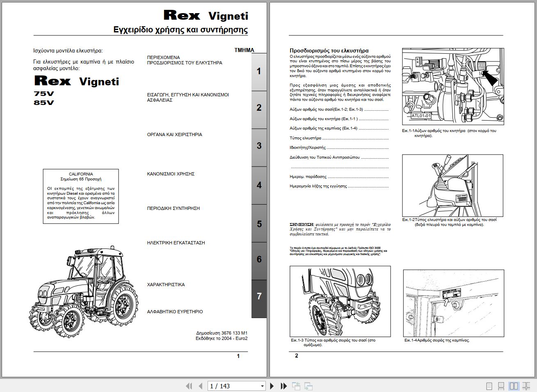Switch to continuous scrolling page view
The image size is (537, 392).
coord(501,386)
